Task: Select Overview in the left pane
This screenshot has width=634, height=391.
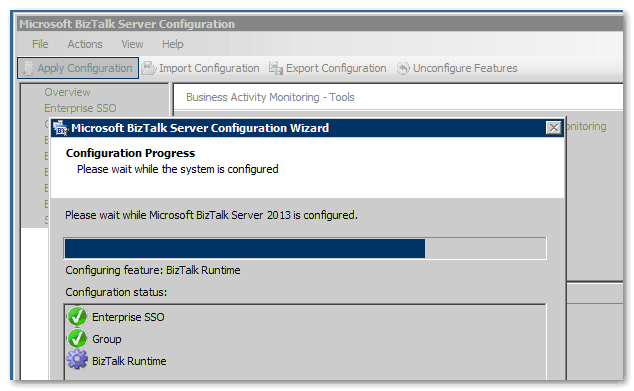Action: click(x=68, y=92)
